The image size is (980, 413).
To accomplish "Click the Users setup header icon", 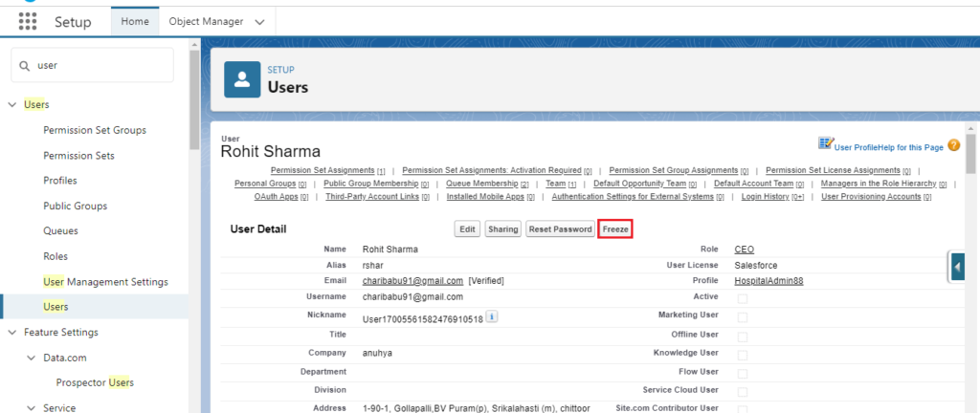I will tap(242, 79).
